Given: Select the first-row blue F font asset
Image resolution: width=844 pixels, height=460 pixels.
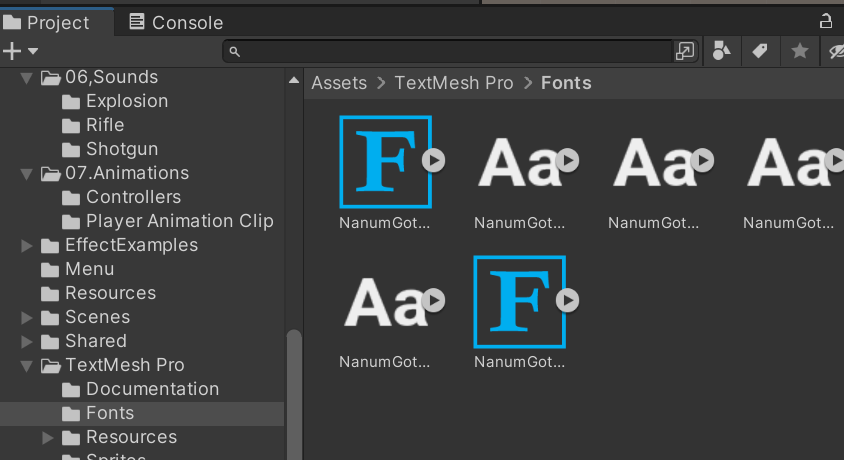Looking at the screenshot, I should coord(385,161).
